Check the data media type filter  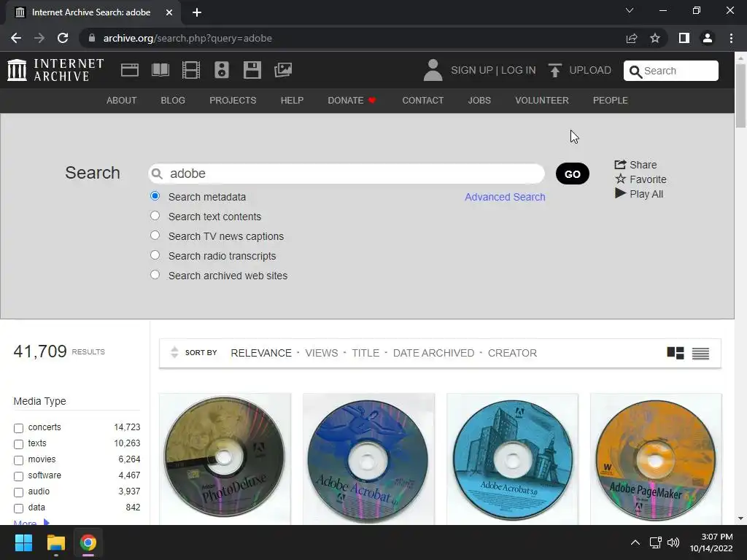click(x=18, y=508)
